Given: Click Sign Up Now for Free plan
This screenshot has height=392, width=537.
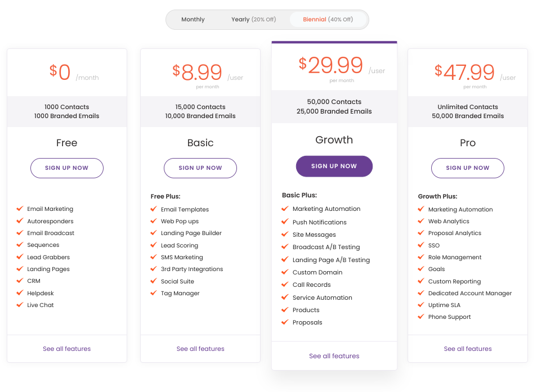Looking at the screenshot, I should point(66,168).
